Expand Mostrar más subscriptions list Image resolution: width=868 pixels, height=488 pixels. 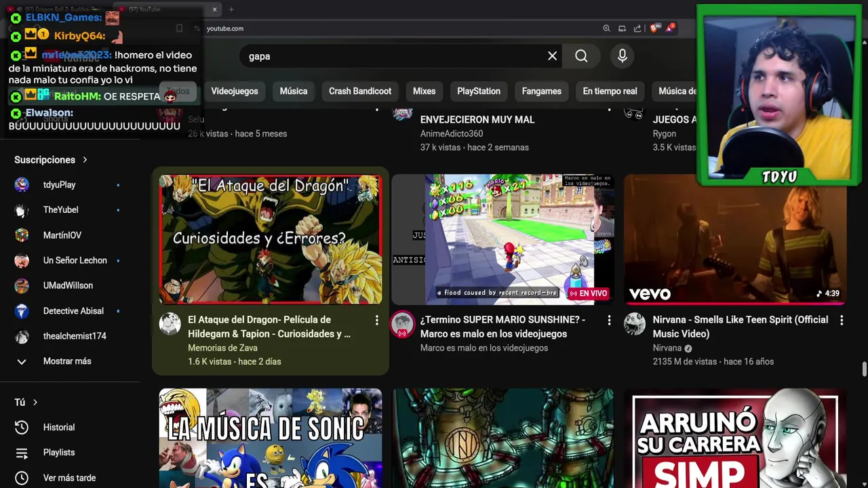click(68, 361)
